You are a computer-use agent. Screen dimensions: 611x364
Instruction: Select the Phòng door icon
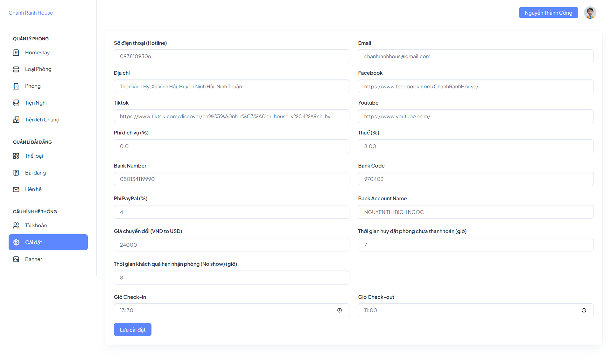point(16,86)
